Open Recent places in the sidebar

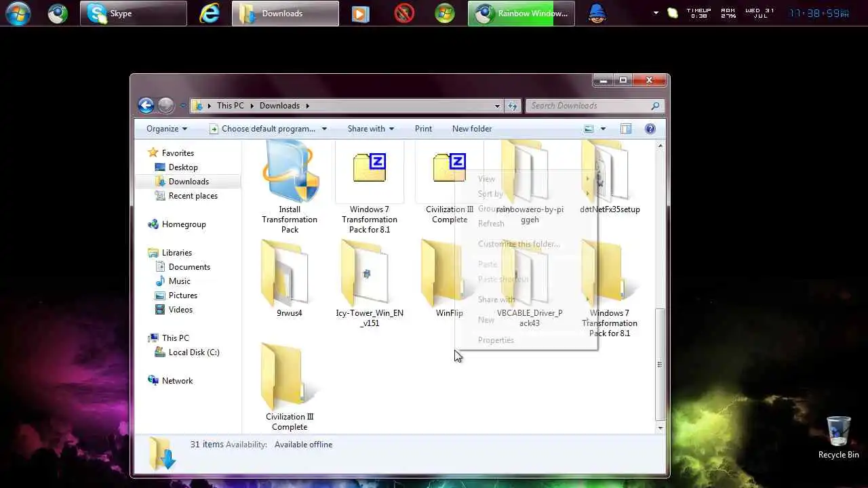193,196
